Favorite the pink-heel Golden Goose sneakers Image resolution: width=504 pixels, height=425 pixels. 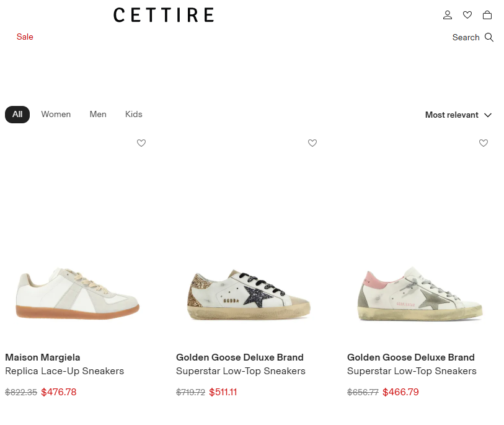click(x=484, y=143)
